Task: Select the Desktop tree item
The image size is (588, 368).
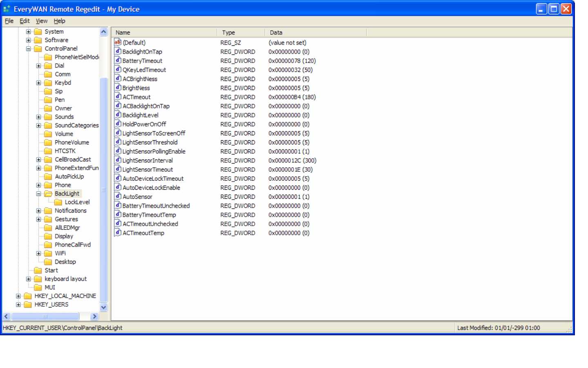Action: click(x=65, y=262)
